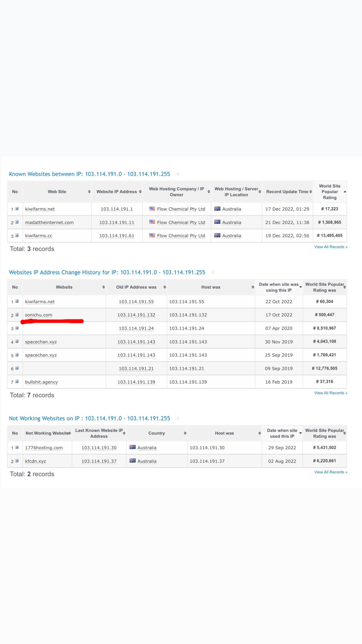The width and height of the screenshot is (362, 644).
Task: Open View All Records under Known Websites table
Action: click(331, 247)
